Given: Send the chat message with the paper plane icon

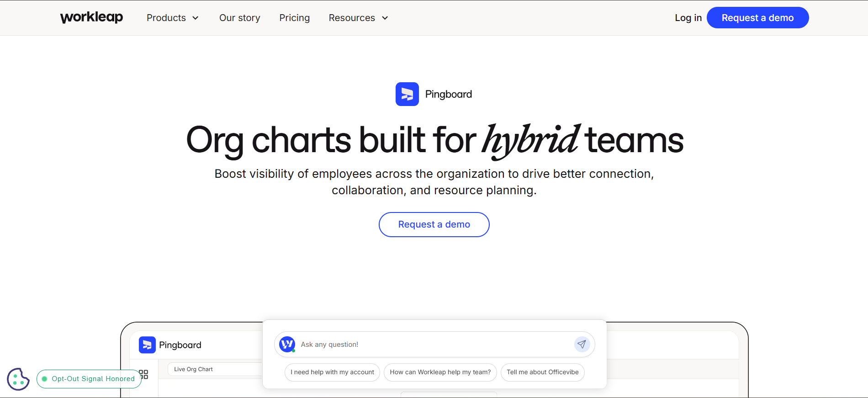Looking at the screenshot, I should 582,344.
